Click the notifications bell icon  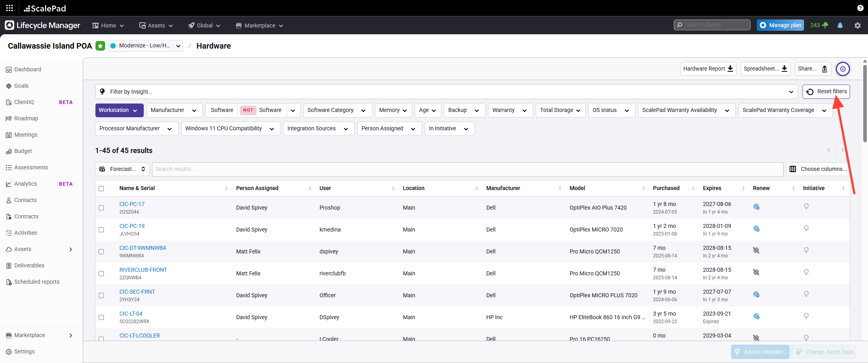pos(840,25)
